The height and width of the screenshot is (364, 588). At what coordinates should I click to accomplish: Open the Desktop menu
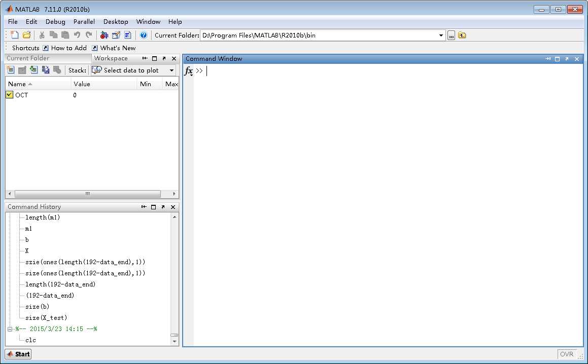116,22
